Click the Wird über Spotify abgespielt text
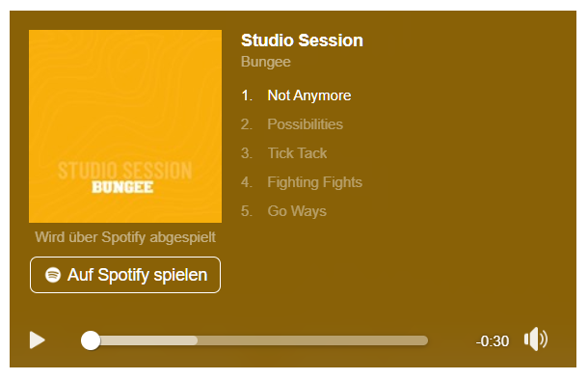This screenshot has width=588, height=380. tap(125, 237)
